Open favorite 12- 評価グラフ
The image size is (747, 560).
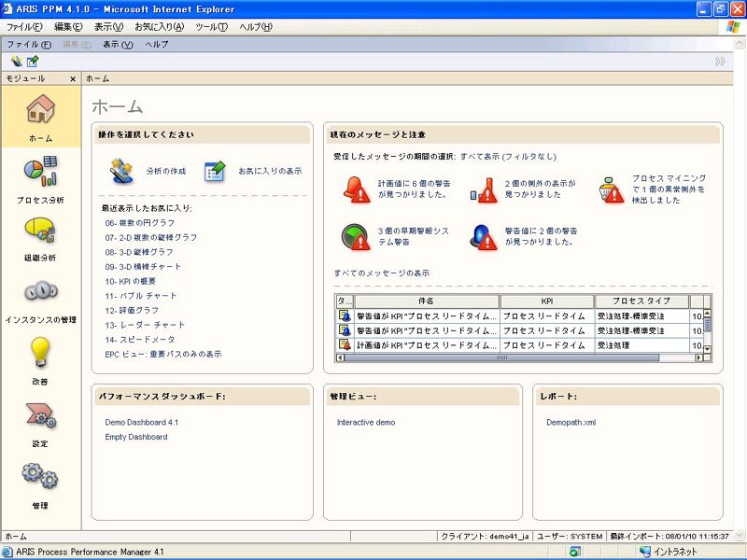coord(132,311)
